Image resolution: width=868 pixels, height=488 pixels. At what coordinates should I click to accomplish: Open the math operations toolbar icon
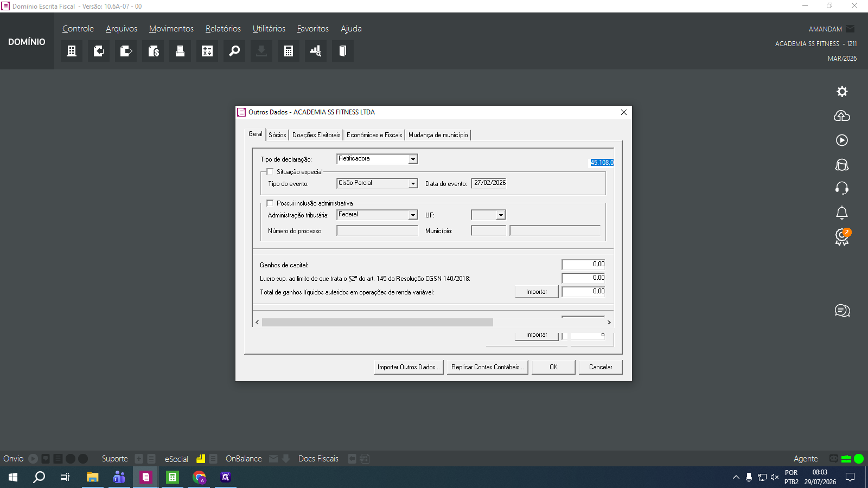(x=207, y=51)
